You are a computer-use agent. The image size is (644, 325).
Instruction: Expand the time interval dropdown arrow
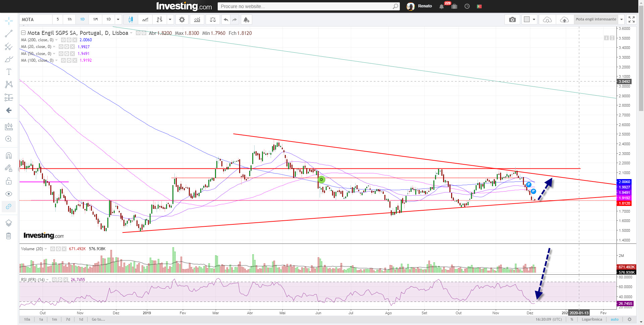(x=118, y=19)
